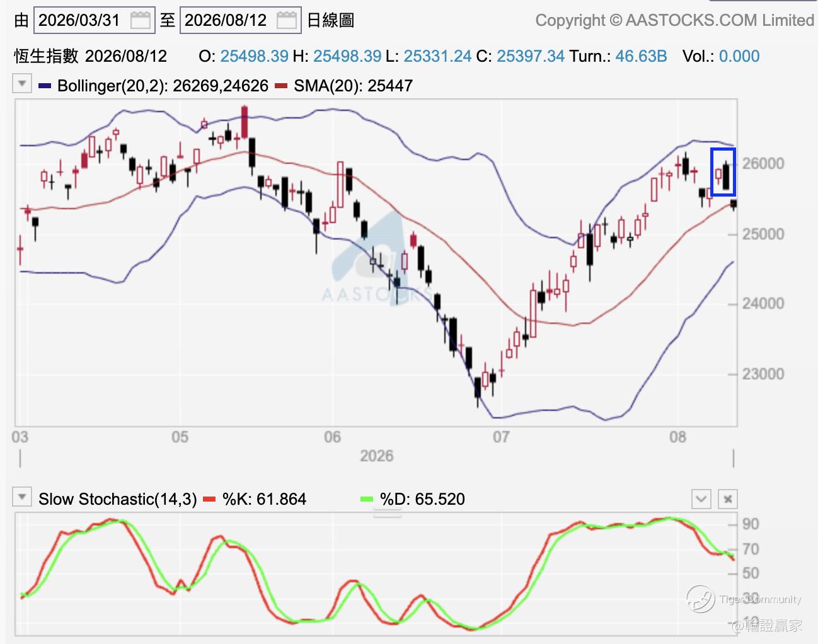Close the Slow Stochastic panel

point(728,499)
